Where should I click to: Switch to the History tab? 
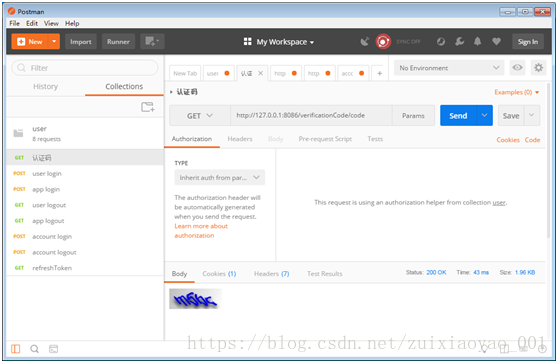[x=46, y=86]
